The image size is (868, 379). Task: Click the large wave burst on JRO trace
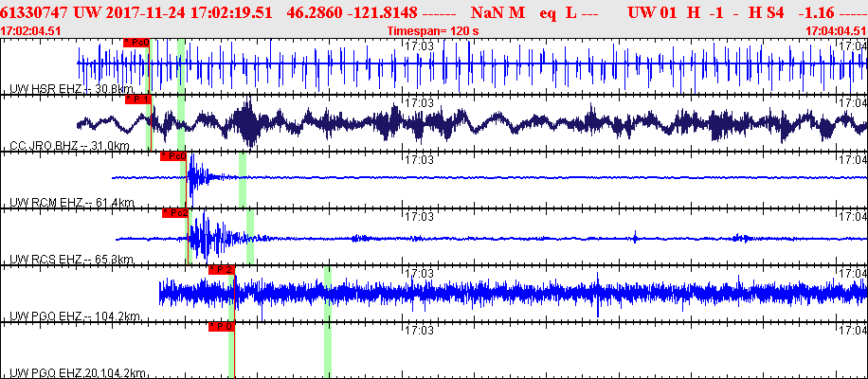247,123
